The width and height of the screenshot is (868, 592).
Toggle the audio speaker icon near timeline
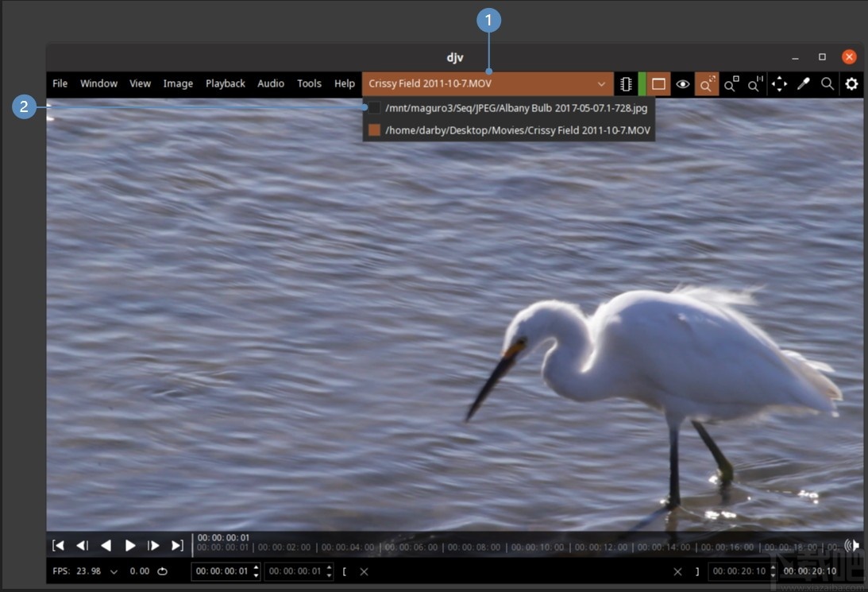(851, 545)
